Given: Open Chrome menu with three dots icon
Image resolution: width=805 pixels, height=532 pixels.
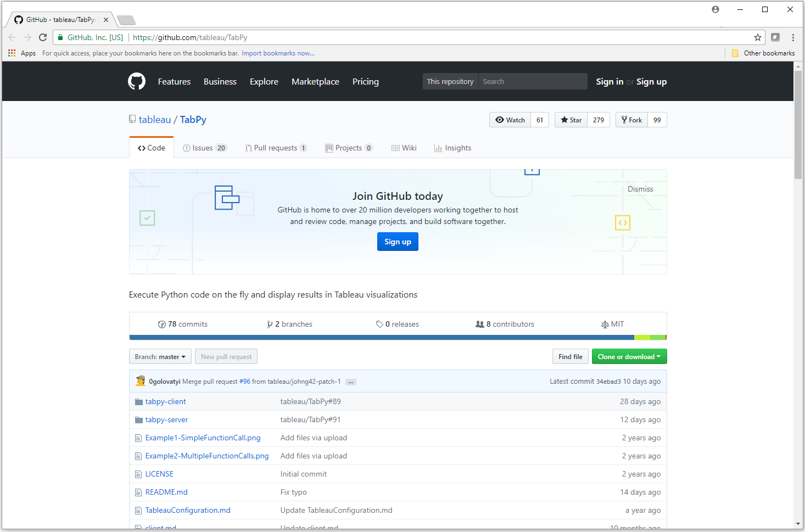Looking at the screenshot, I should (x=793, y=37).
